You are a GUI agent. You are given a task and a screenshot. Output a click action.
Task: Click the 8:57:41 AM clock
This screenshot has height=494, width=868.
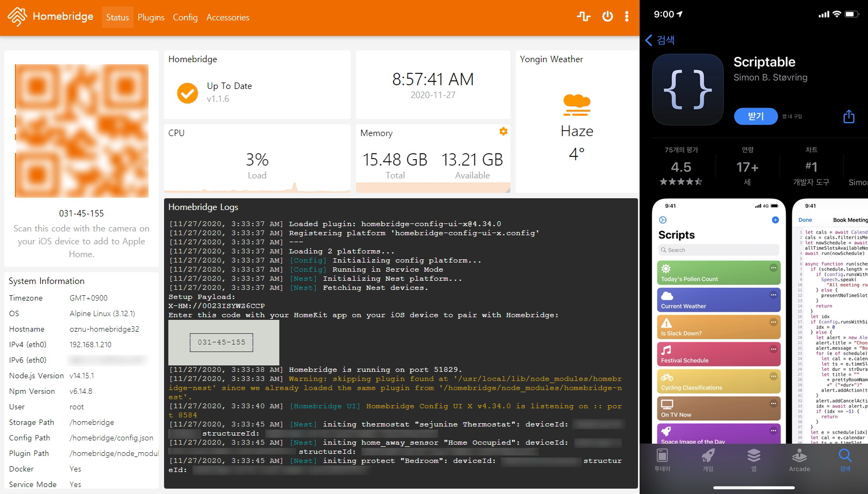(x=433, y=79)
